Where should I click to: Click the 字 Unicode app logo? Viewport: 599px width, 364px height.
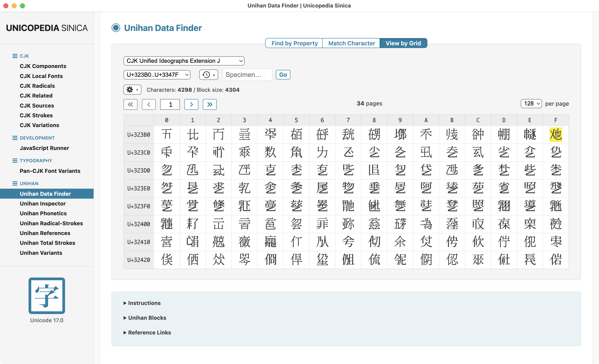(47, 295)
